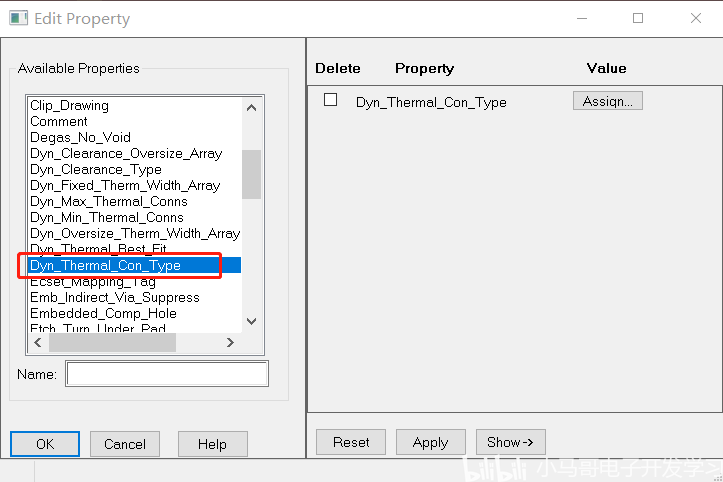This screenshot has width=723, height=482.
Task: Click the Edit Property window title icon
Action: pos(19,18)
